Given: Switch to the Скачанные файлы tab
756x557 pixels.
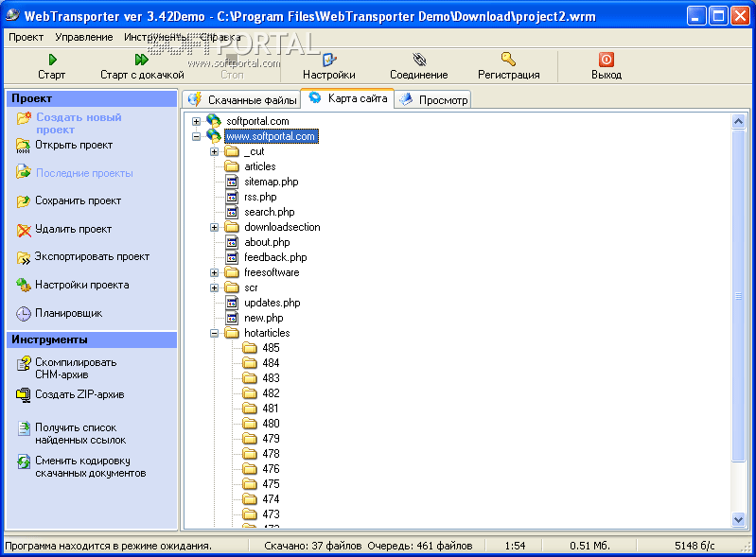Looking at the screenshot, I should click(x=242, y=99).
